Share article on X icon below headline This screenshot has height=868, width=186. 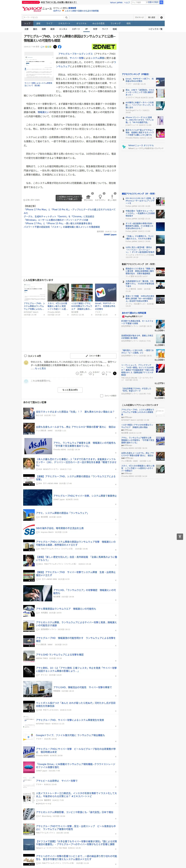(x=55, y=47)
